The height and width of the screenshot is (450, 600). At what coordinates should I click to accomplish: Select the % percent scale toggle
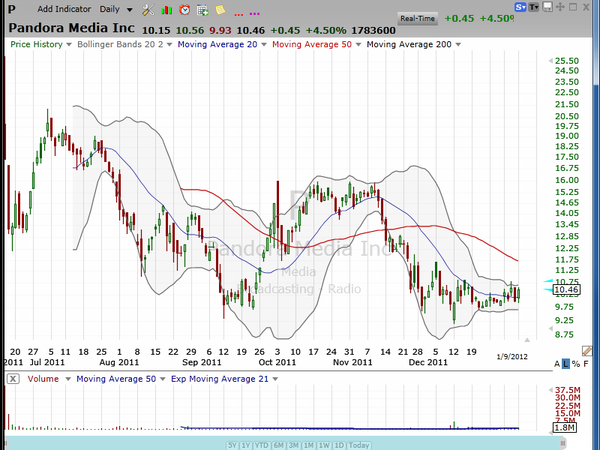(576, 364)
